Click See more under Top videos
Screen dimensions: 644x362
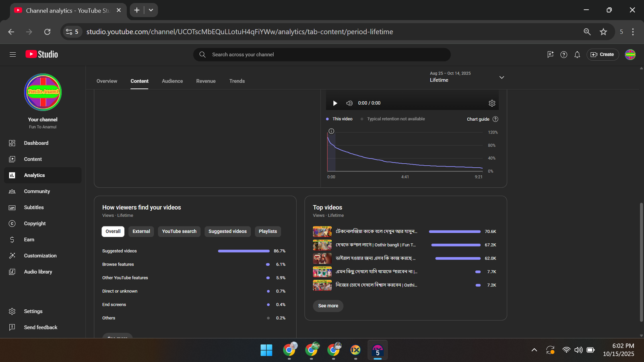328,306
